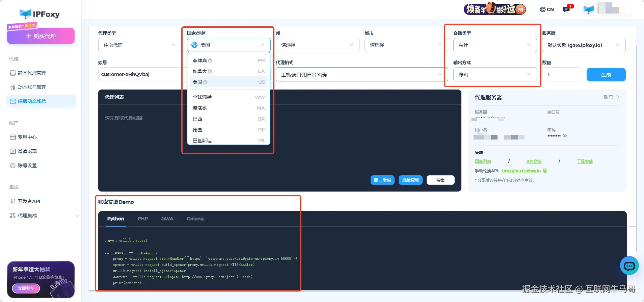
Task: Open the http://next.ipfoxy.io link
Action: 521,171
